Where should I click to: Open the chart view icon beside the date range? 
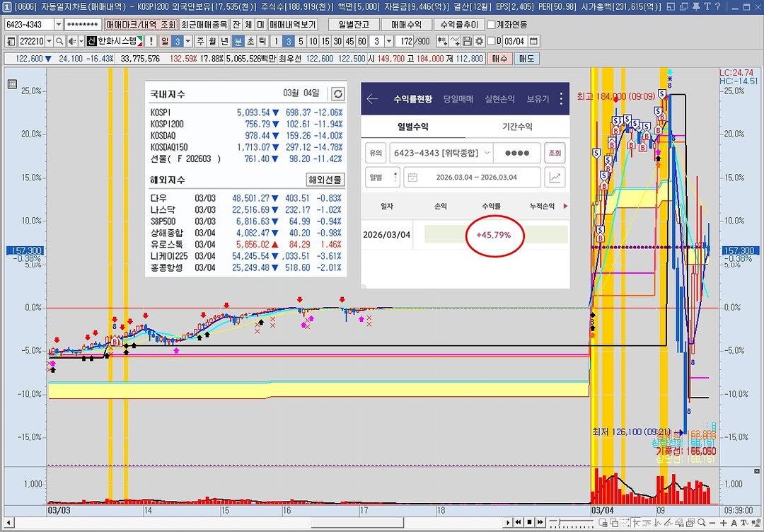point(555,177)
